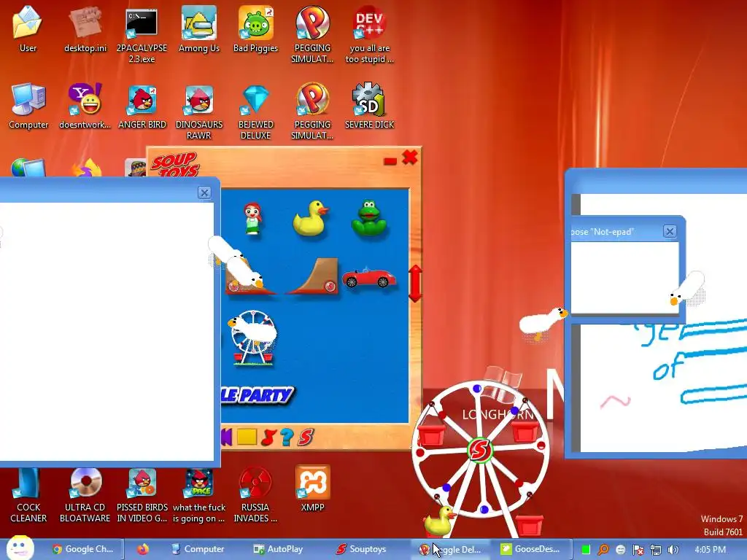Close Souptoys with the red X button

(x=410, y=157)
